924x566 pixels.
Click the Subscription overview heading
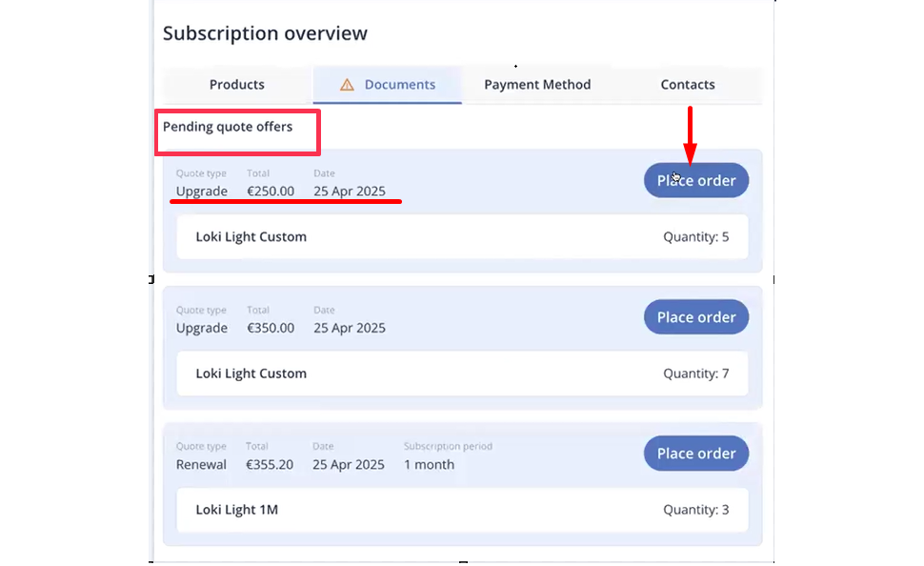point(265,33)
